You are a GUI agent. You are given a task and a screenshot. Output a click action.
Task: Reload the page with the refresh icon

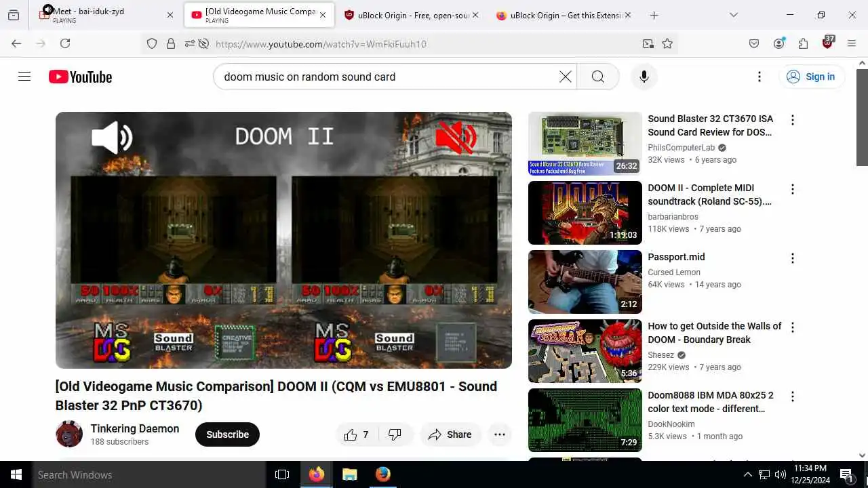point(65,43)
